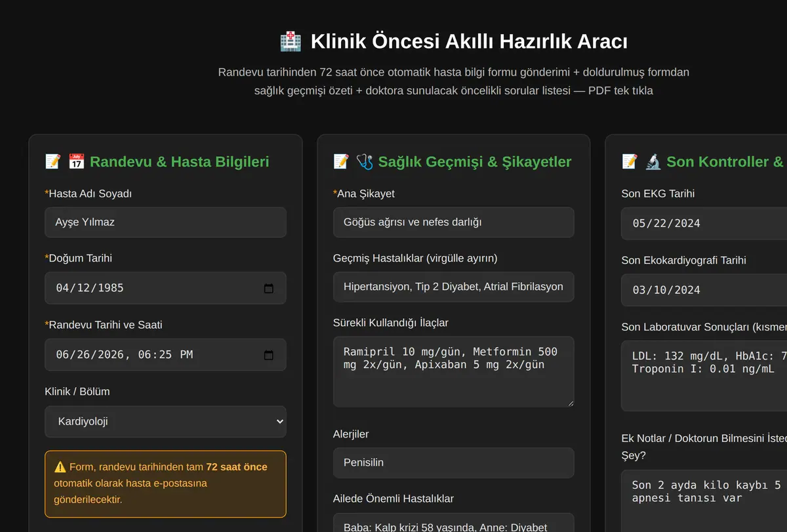Click the calendar emoji in Randevu heading

tap(76, 161)
